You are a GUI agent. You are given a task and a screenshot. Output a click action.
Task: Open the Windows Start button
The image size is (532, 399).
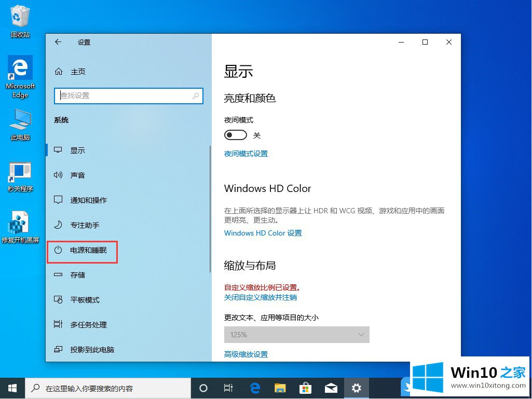click(12, 388)
